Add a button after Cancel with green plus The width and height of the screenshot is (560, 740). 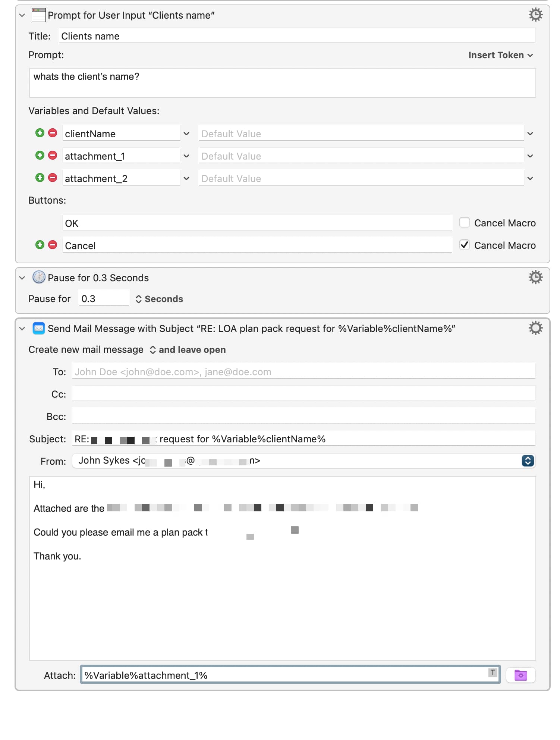point(40,245)
